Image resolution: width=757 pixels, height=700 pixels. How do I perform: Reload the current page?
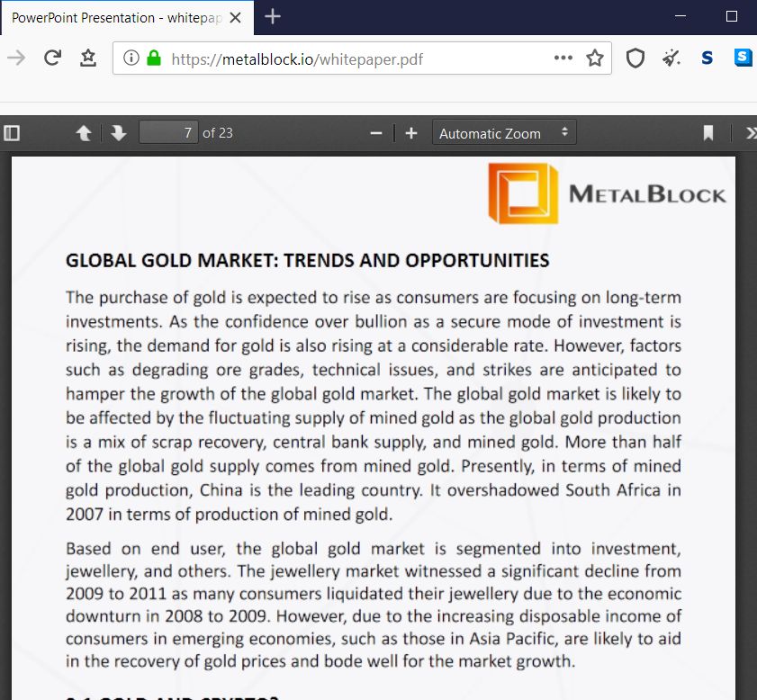52,58
